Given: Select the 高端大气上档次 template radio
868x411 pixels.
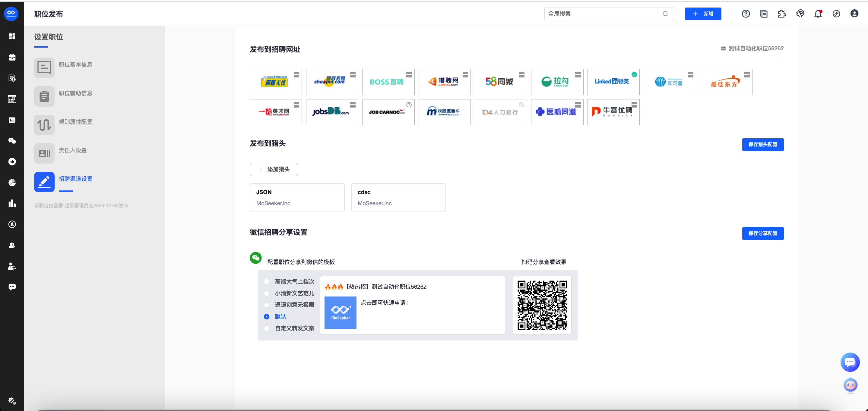Looking at the screenshot, I should [267, 281].
